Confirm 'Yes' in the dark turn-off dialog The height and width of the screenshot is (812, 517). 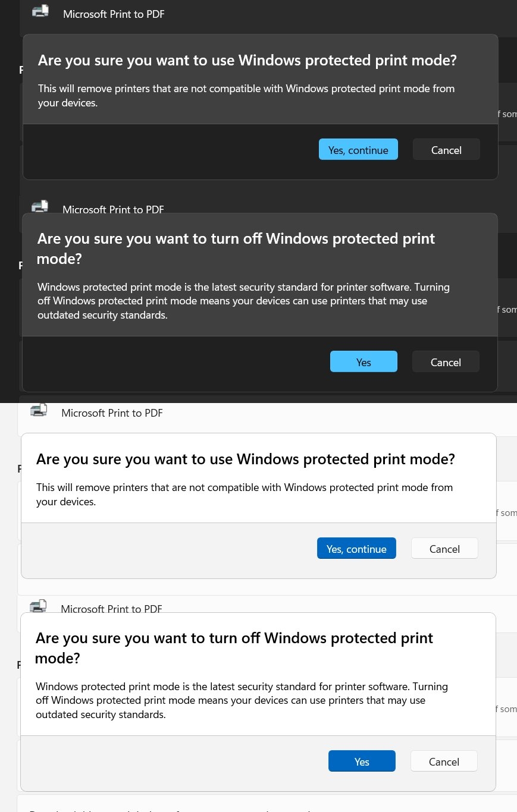364,361
